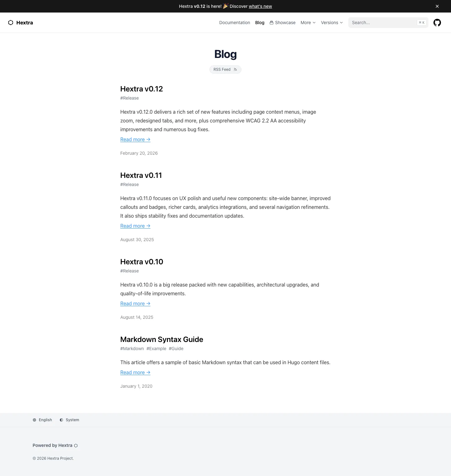The width and height of the screenshot is (451, 476).
Task: Select the Blog nav item
Action: 260,23
